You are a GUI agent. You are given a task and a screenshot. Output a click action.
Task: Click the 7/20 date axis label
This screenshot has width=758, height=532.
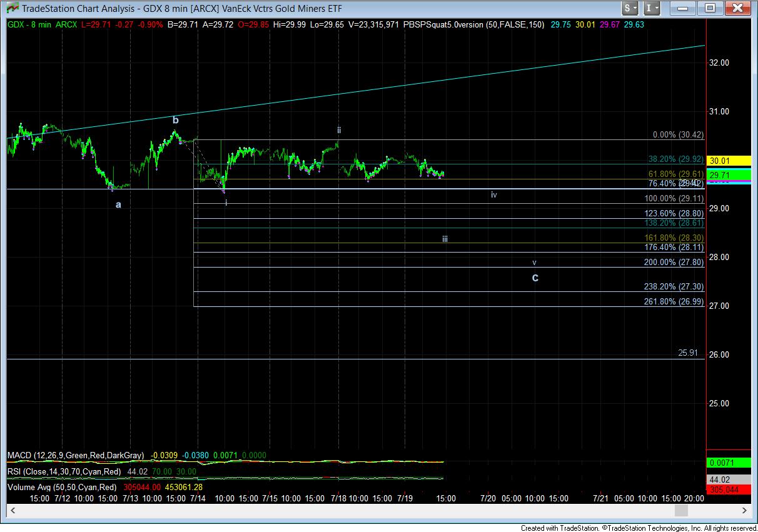[x=488, y=498]
